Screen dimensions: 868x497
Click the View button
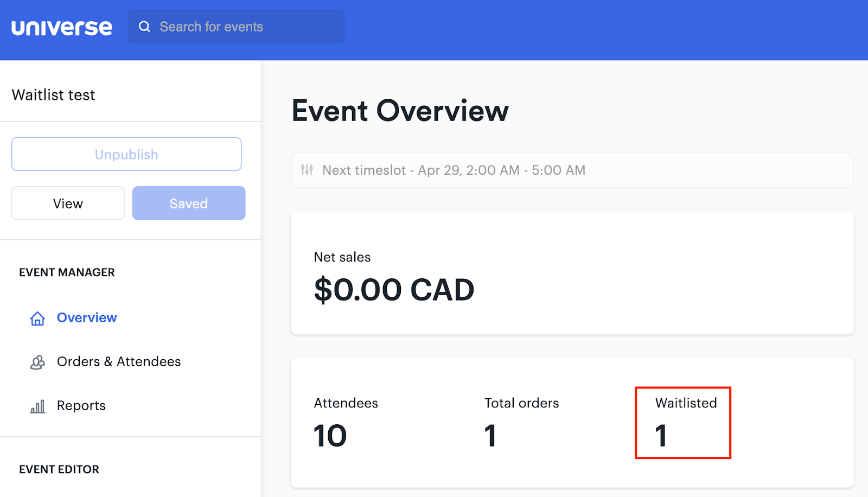[67, 203]
